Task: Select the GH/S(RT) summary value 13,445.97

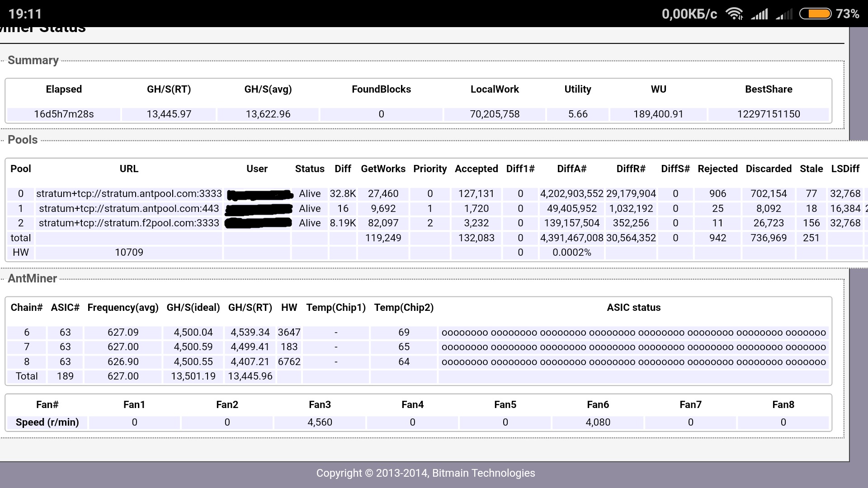Action: click(169, 114)
